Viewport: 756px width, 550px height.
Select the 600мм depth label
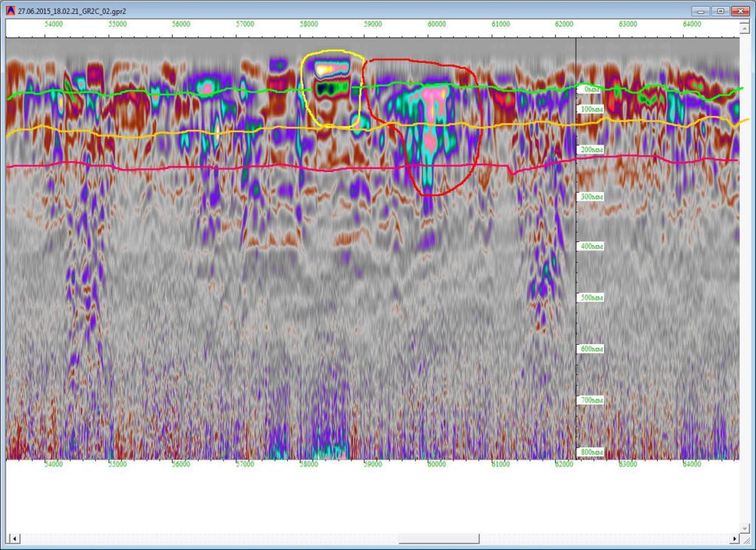[590, 348]
